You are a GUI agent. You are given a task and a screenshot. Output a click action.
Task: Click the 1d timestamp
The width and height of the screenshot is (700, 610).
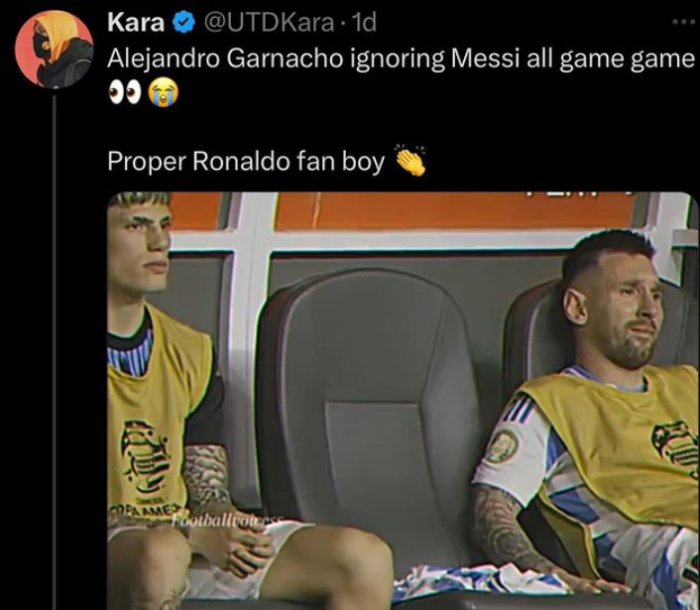tap(364, 23)
